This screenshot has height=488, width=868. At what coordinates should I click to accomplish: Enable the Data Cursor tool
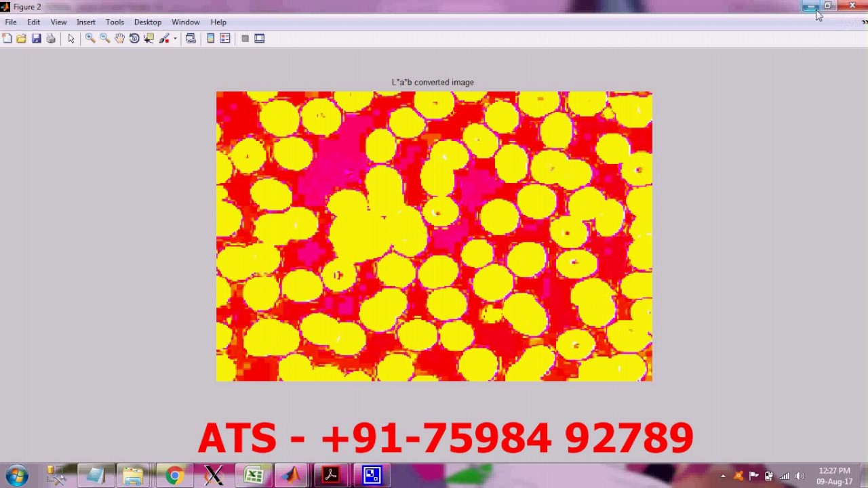(149, 39)
